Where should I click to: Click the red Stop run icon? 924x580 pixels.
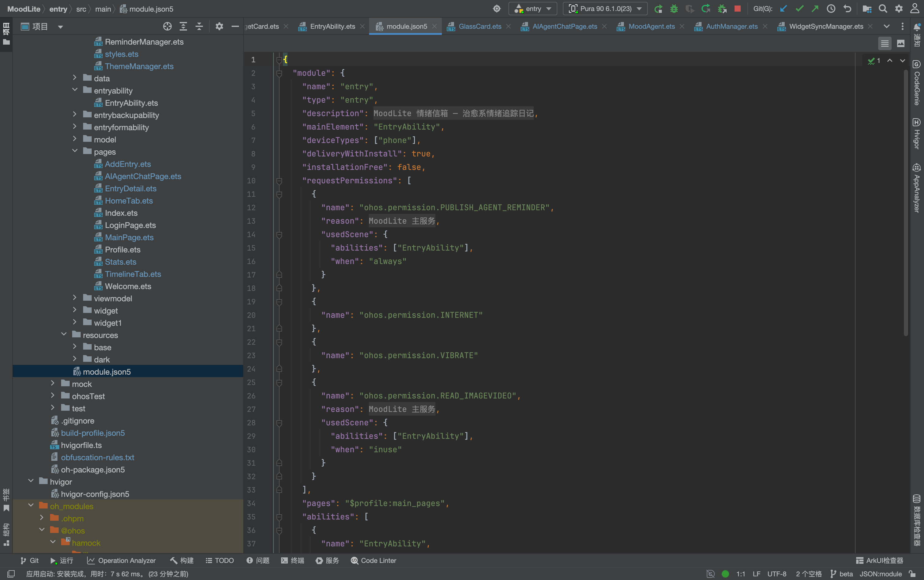pos(737,9)
